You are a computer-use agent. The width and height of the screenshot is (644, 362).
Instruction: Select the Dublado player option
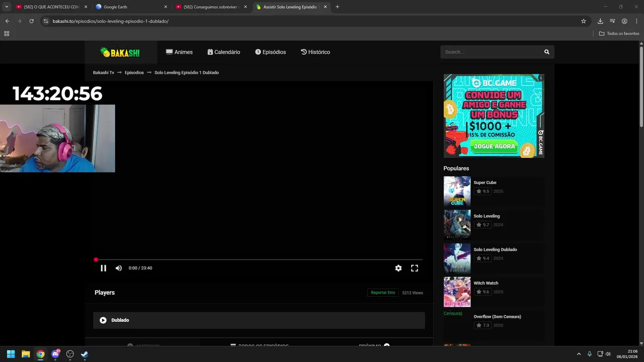point(259,320)
